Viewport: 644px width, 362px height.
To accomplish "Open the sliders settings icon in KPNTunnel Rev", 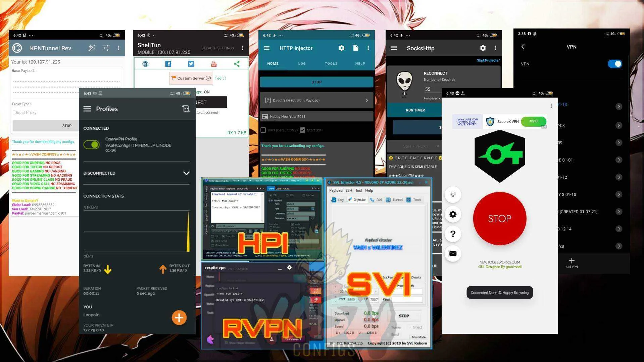I will (106, 48).
